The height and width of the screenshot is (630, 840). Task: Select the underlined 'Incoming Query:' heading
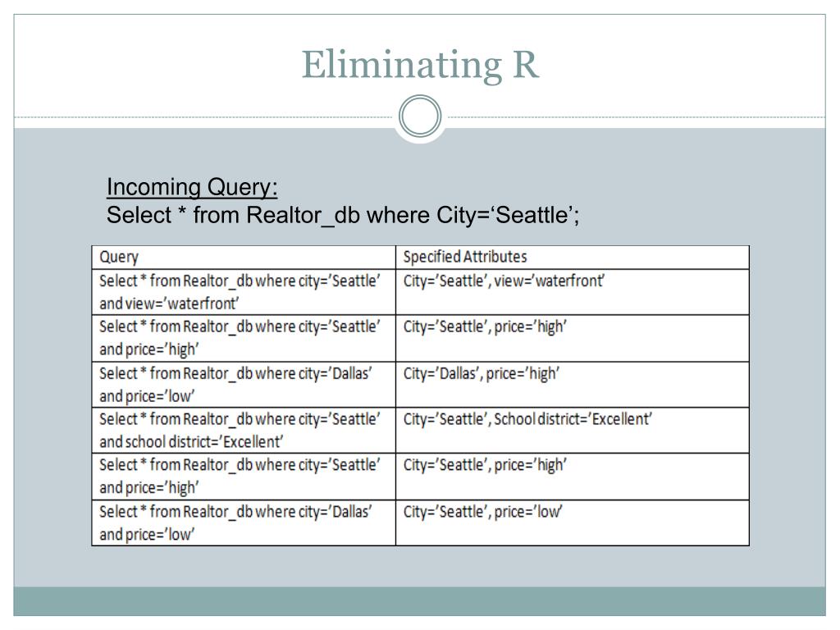[x=192, y=187]
